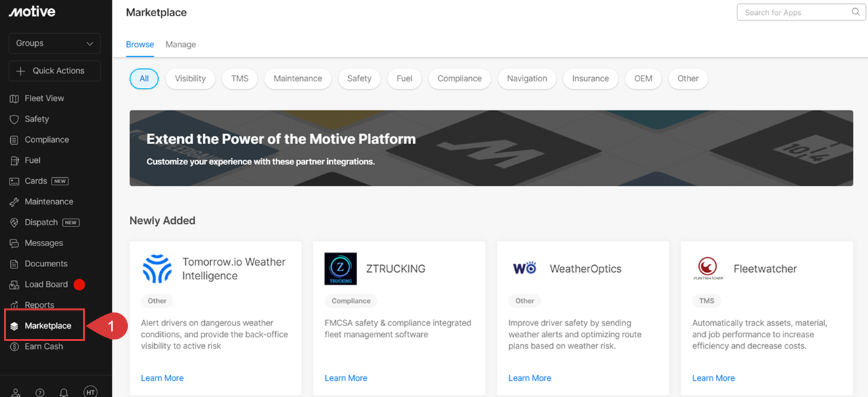
Task: Open the Cards icon in the sidebar
Action: [14, 181]
